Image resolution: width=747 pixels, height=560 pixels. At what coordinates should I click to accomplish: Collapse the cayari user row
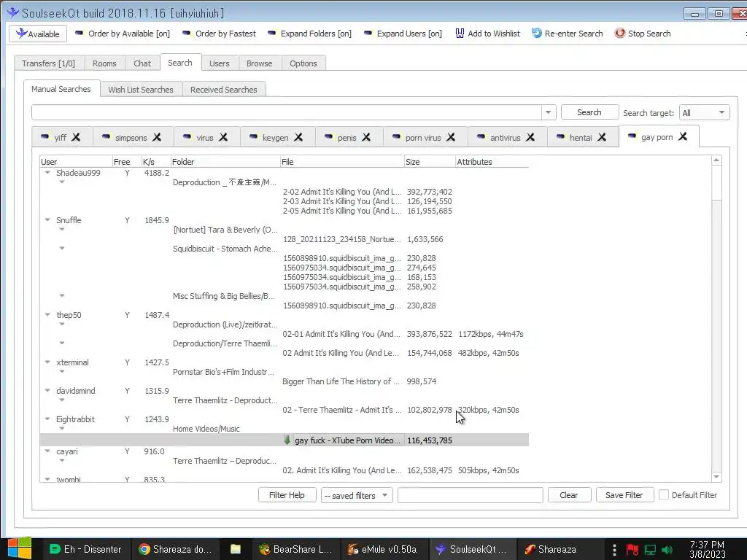(47, 451)
